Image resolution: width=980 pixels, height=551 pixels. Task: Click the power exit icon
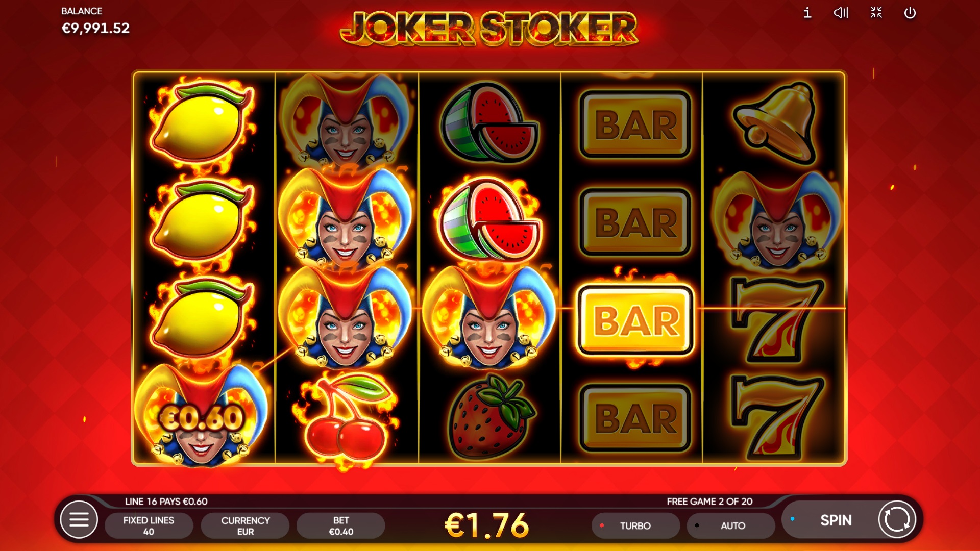[x=910, y=13]
